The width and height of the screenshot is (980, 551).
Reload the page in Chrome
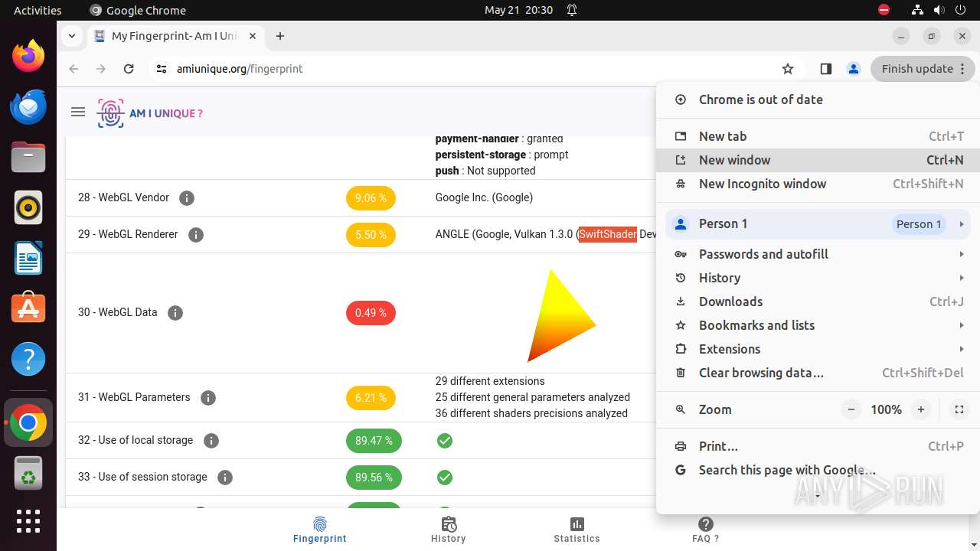(x=129, y=69)
